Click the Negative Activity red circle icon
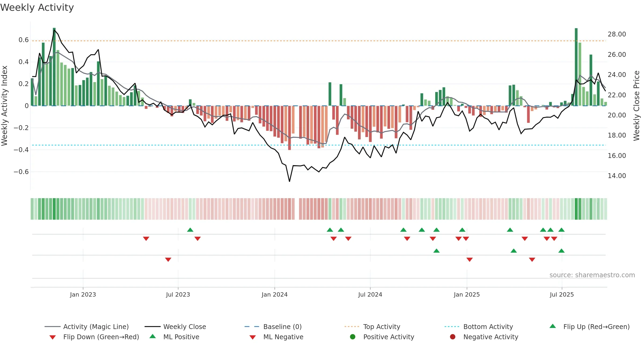Viewport: 644px width, 362px height. (453, 337)
